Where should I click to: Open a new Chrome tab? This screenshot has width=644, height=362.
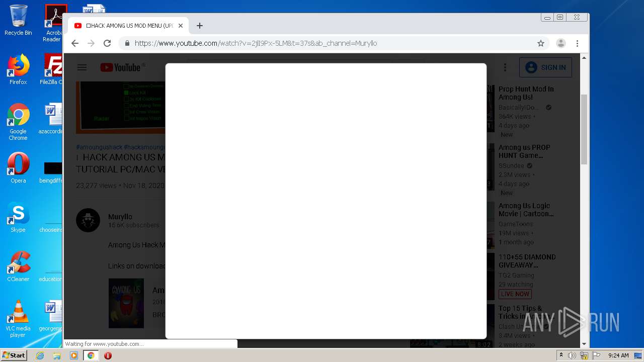tap(200, 26)
